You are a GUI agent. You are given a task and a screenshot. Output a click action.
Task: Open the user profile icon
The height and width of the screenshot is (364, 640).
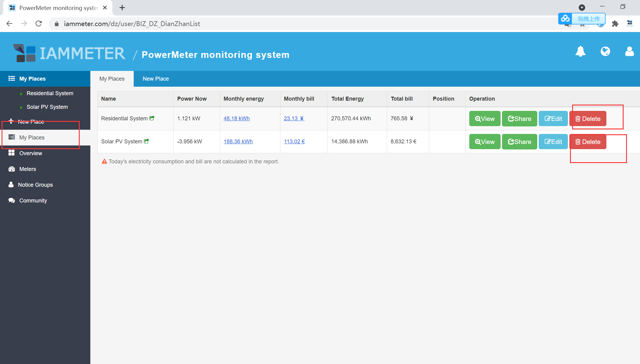(629, 52)
